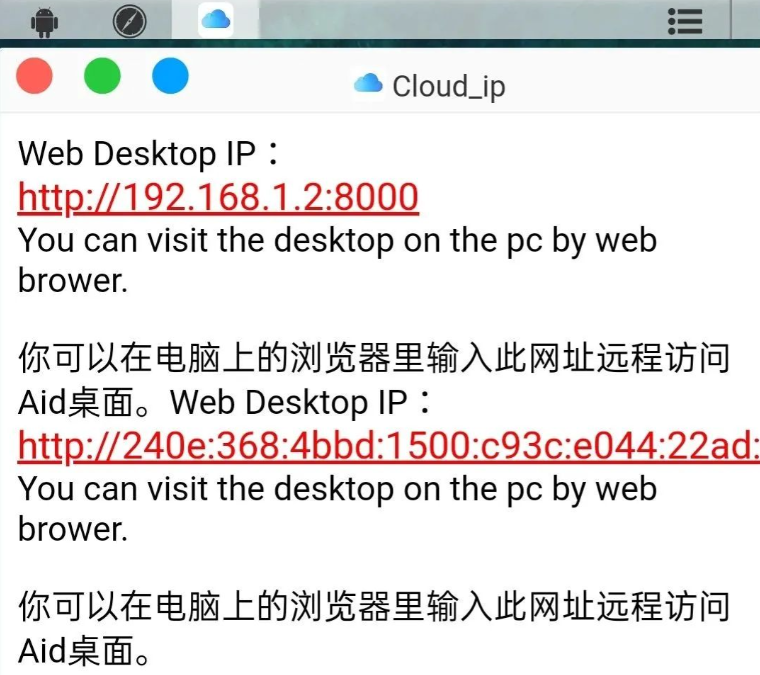This screenshot has height=675, width=760.
Task: Click the "Web Desktop IP:" label after Aid桌面。
Action: 301,402
